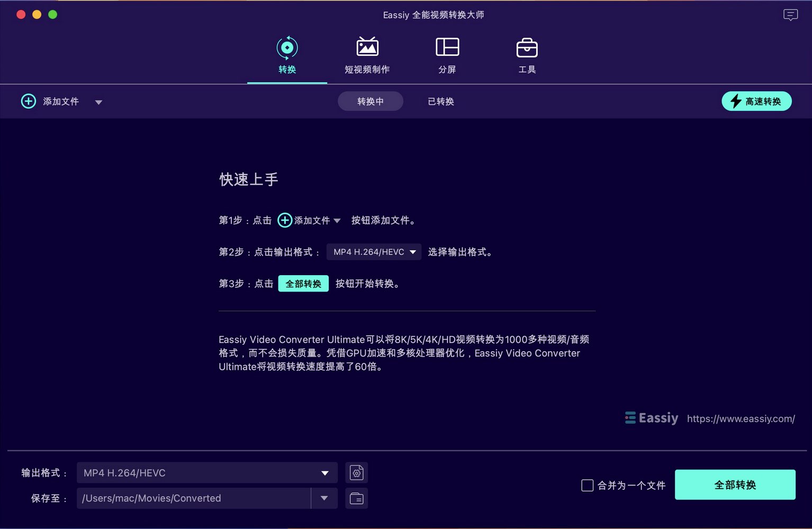Open the 分屏 split-screen tab
The width and height of the screenshot is (812, 529).
(x=447, y=56)
